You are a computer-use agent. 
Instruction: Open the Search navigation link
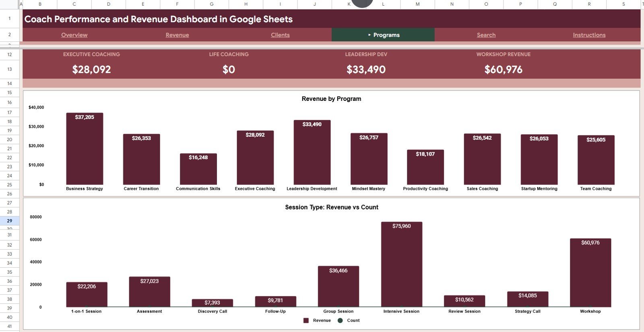486,35
